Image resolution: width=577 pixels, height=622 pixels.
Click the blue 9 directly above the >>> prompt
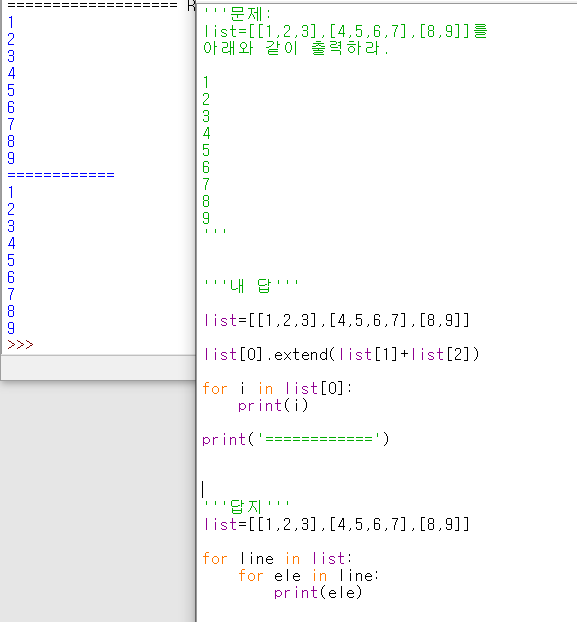(x=11, y=328)
